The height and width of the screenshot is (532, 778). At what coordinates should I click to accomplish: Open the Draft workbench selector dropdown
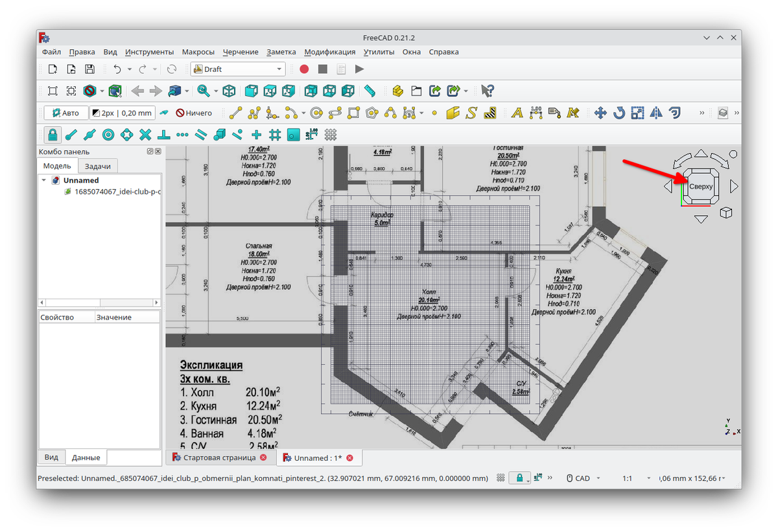(x=238, y=69)
